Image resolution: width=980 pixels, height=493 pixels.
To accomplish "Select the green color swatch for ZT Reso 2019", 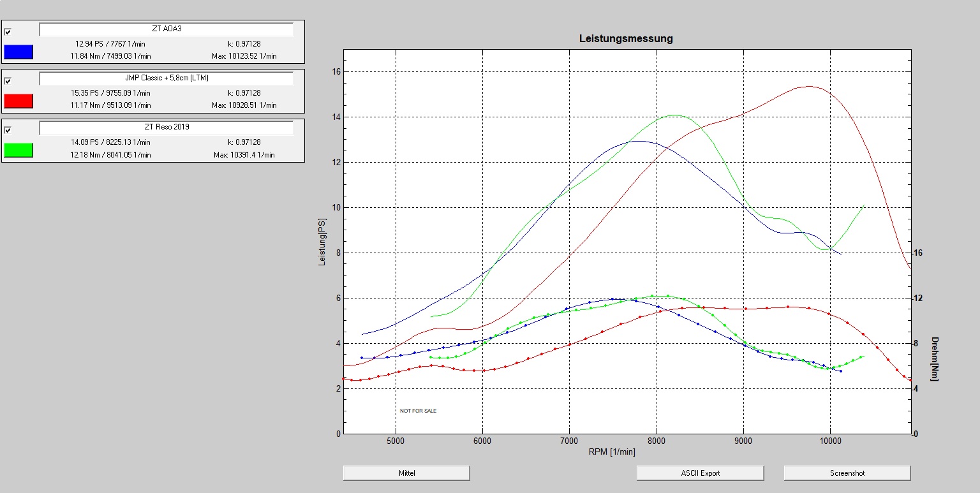I will [x=19, y=150].
